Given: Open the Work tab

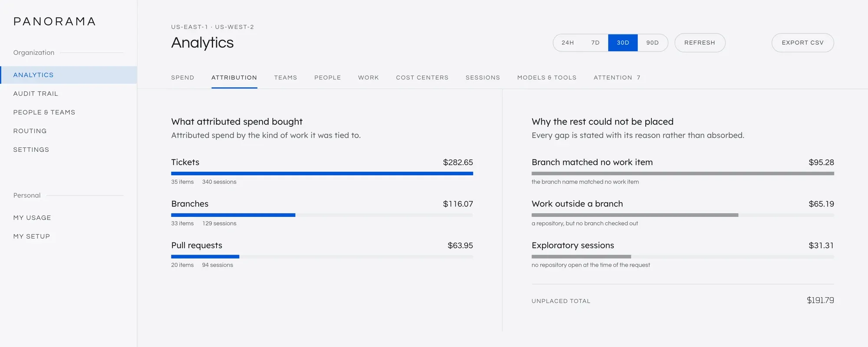Looking at the screenshot, I should point(368,78).
